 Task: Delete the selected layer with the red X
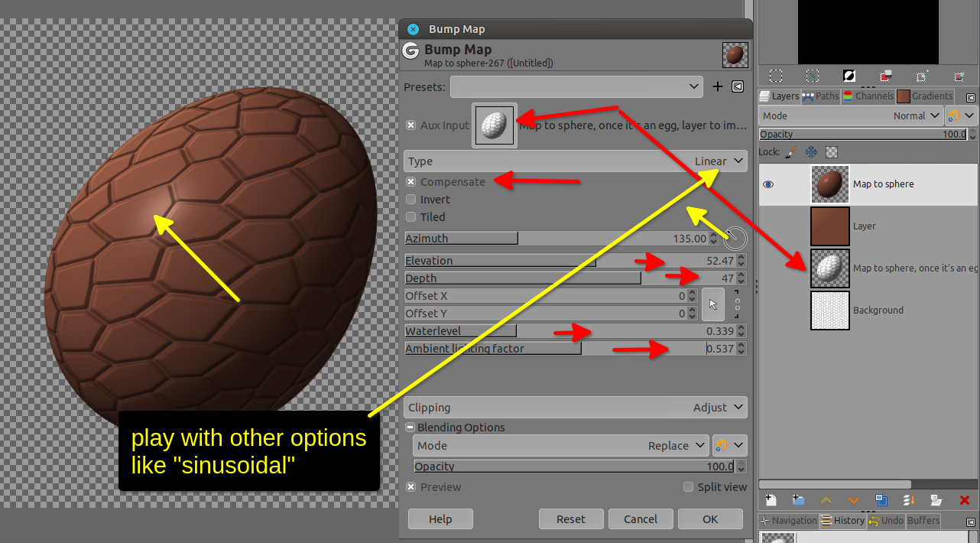tap(964, 500)
